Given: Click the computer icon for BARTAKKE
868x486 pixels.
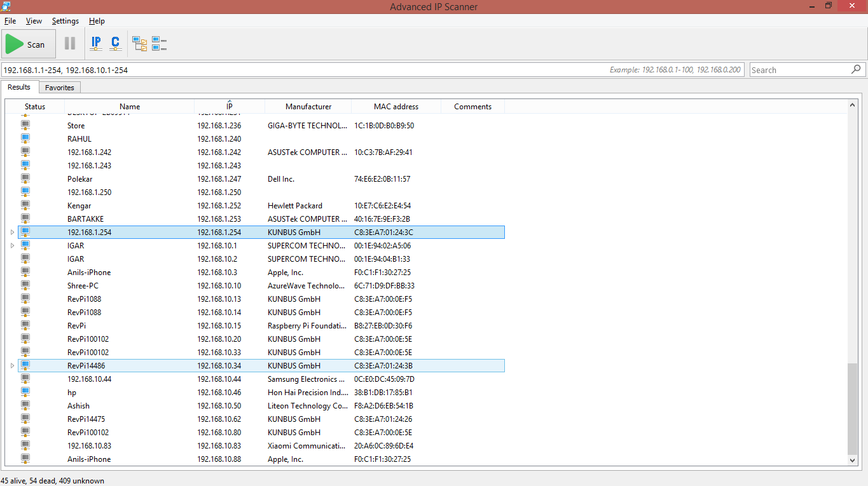Looking at the screenshot, I should 25,219.
